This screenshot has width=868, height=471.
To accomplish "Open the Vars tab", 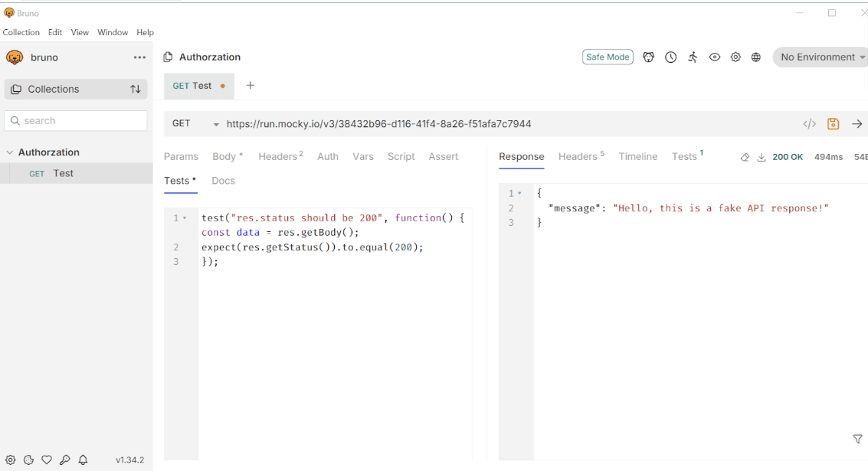I will [363, 157].
